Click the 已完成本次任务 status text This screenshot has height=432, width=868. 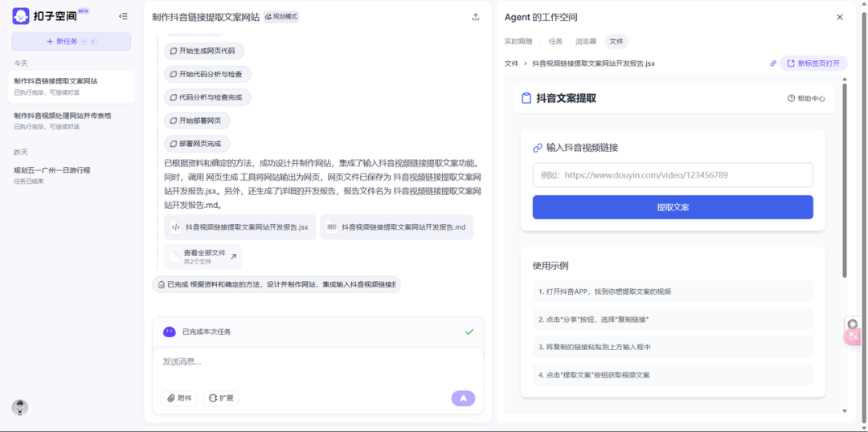pos(207,332)
